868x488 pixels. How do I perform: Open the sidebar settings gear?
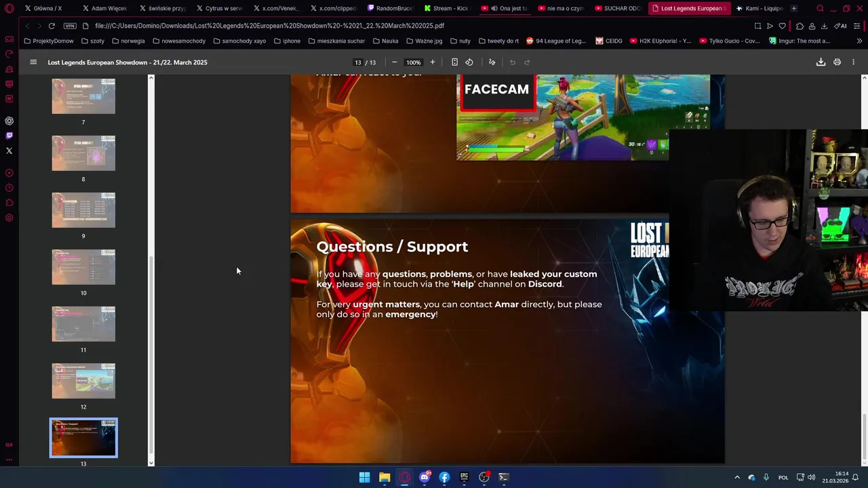click(x=9, y=218)
